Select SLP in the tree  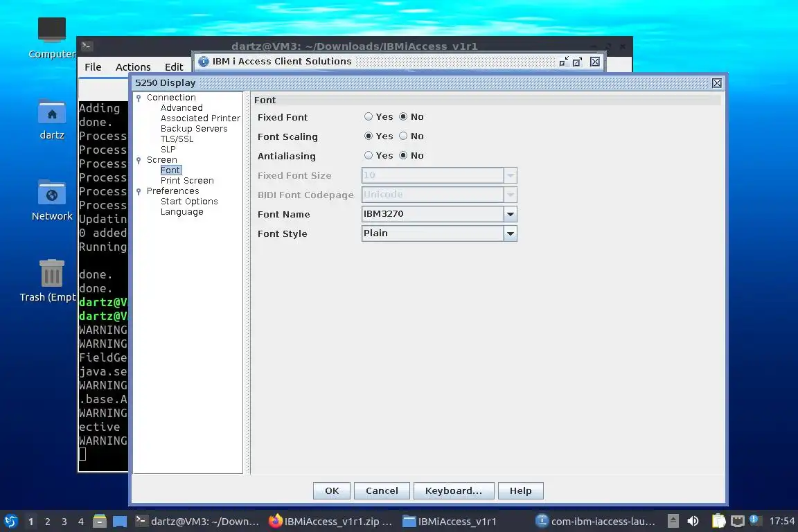[168, 150]
